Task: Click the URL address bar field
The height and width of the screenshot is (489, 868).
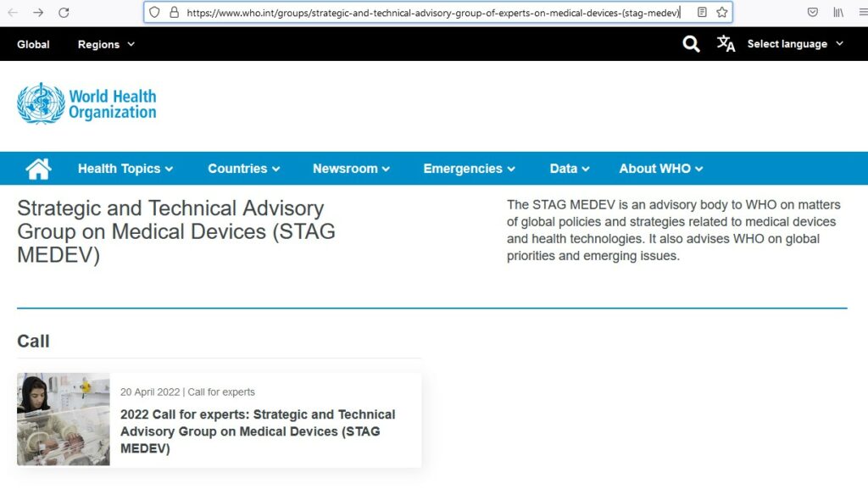Action: click(432, 13)
